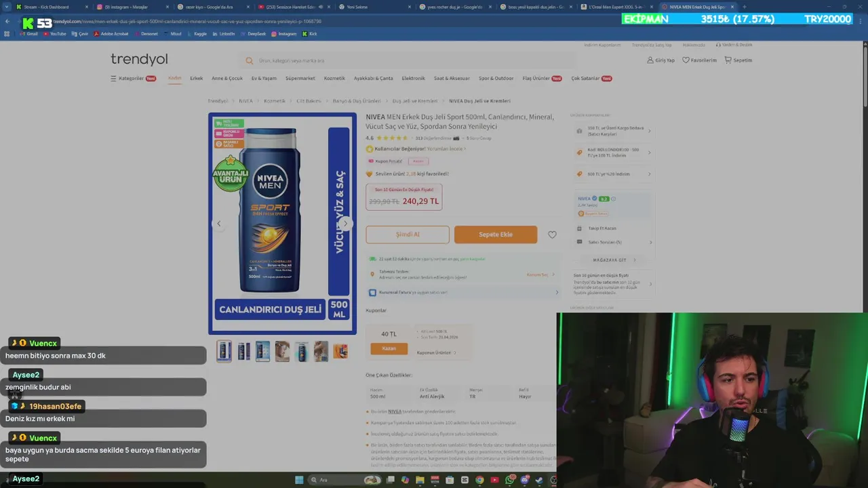Launch Microsoft Store from the taskbar
The image size is (868, 488).
click(450, 480)
